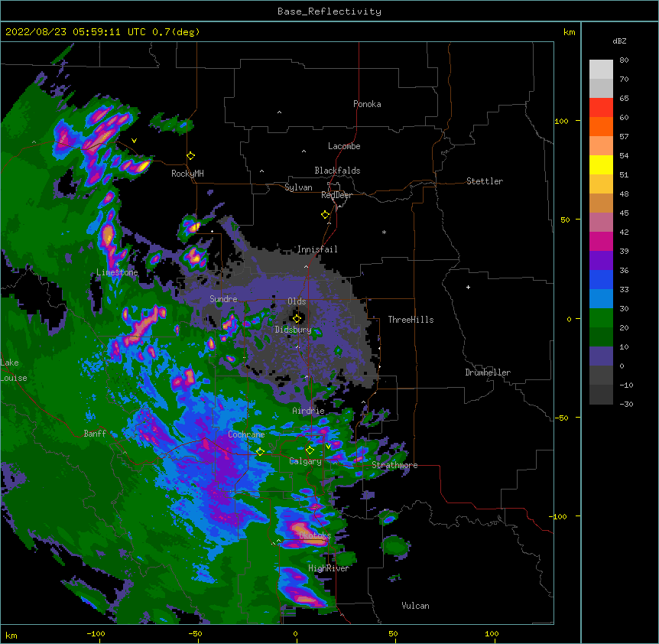The image size is (659, 644).
Task: Click the yellow V marker northeast of Calgary
Action: click(328, 446)
